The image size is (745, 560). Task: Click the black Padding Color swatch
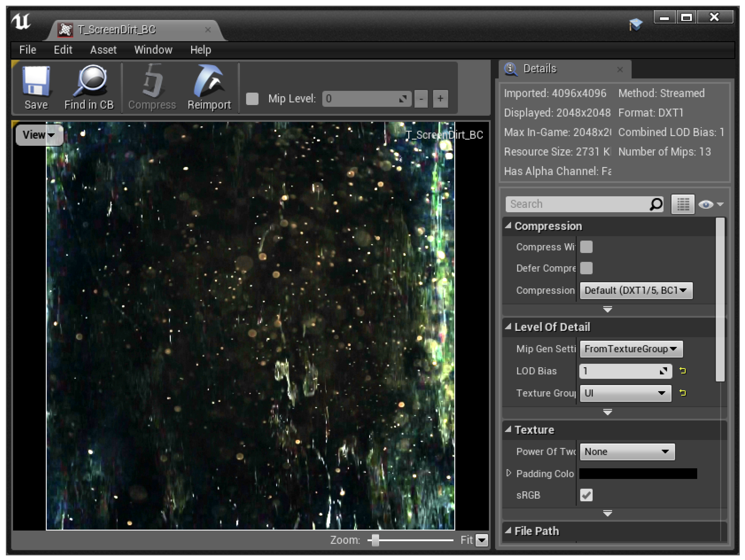click(638, 473)
